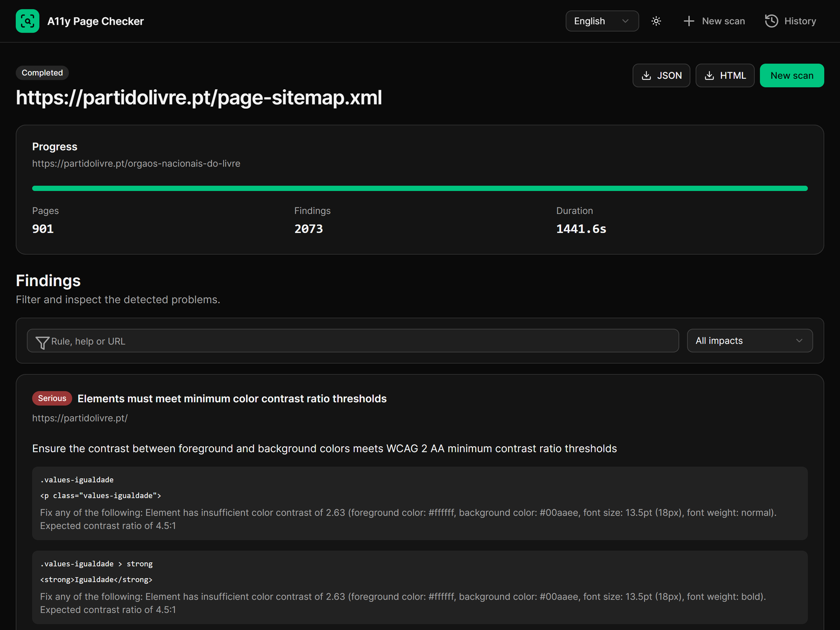This screenshot has width=840, height=630.
Task: Click the <strong>Igualdade</strong> snippet
Action: [96, 580]
